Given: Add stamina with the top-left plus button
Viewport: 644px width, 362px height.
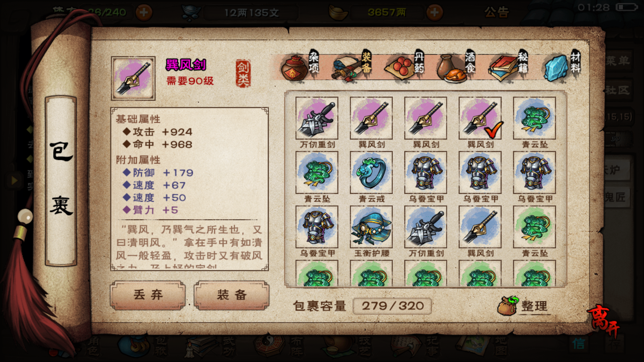Looking at the screenshot, I should click(144, 13).
